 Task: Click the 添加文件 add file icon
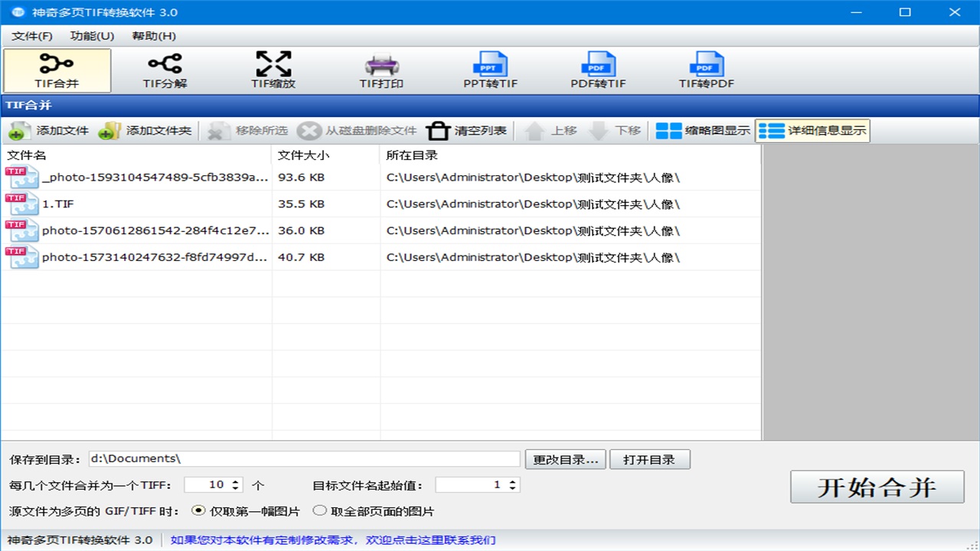point(17,130)
